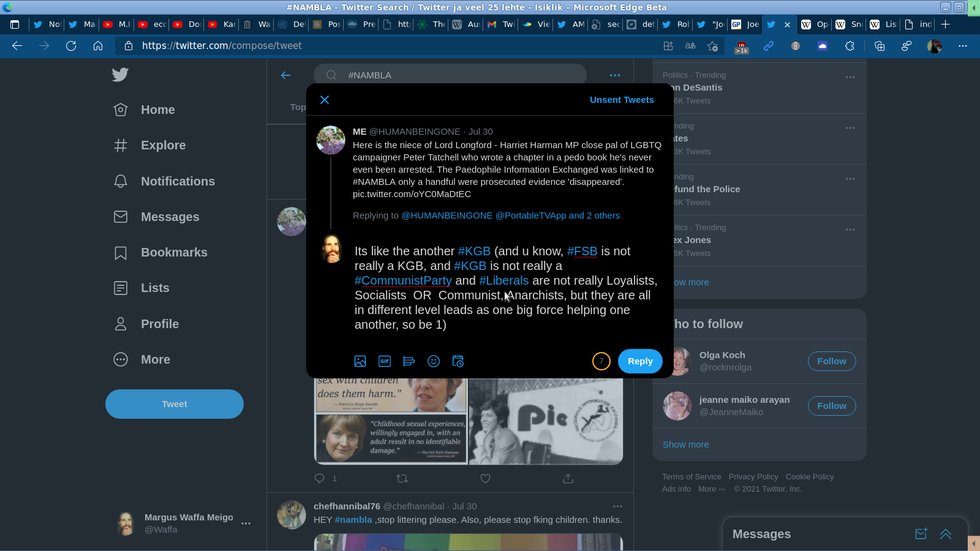Viewport: 980px width, 551px height.
Task: Switch to the Gmail Twi tab
Action: coord(500,24)
